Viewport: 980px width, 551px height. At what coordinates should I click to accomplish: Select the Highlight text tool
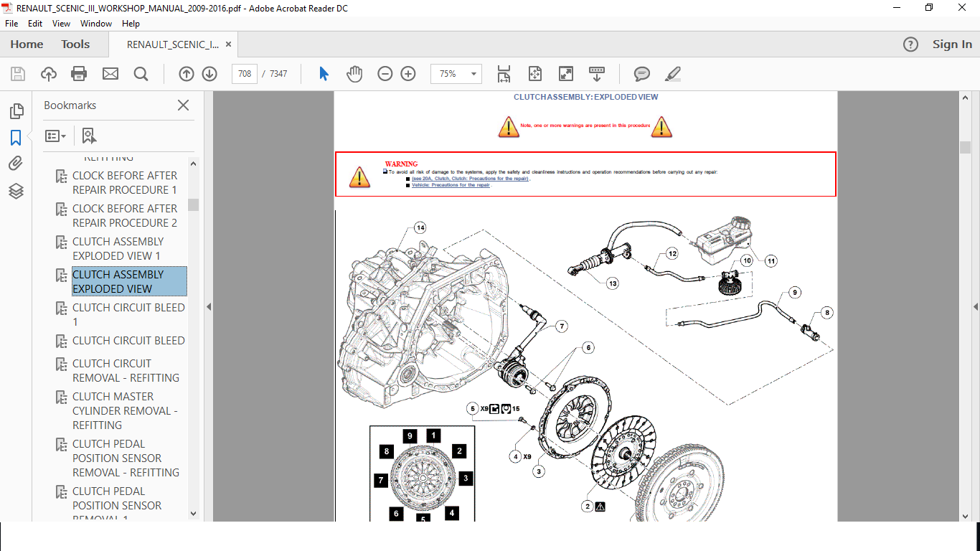pyautogui.click(x=672, y=74)
